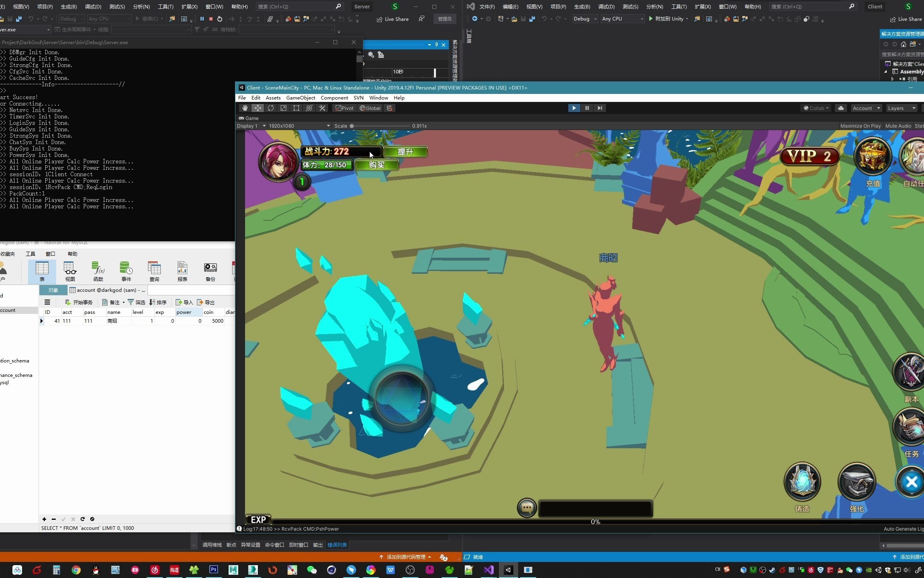924x578 pixels.
Task: Expand the Debug configuration dropdown in Client
Action: (585, 19)
